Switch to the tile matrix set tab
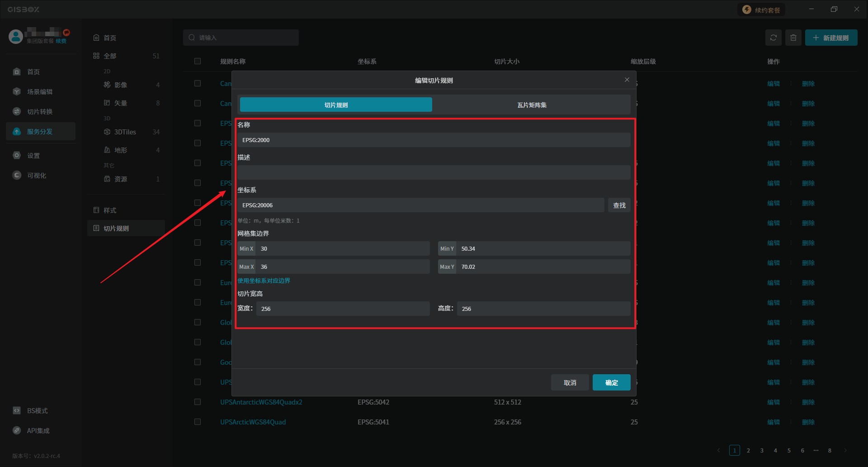 coord(532,105)
